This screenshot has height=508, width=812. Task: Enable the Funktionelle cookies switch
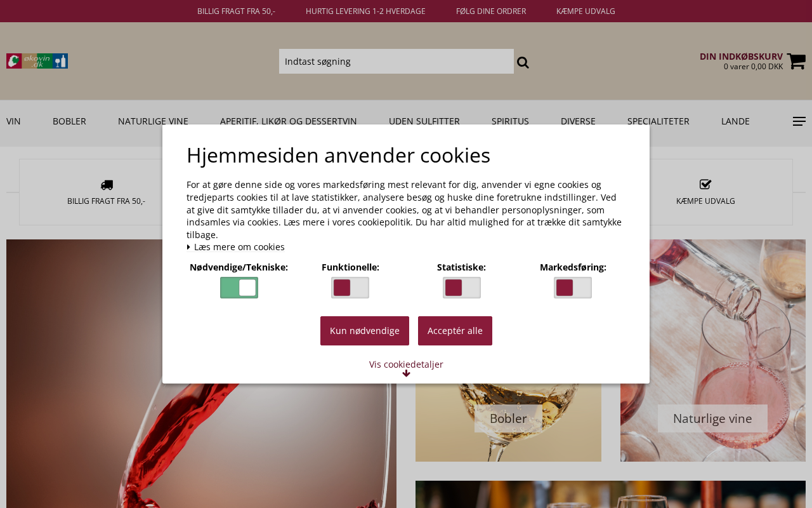[350, 288]
